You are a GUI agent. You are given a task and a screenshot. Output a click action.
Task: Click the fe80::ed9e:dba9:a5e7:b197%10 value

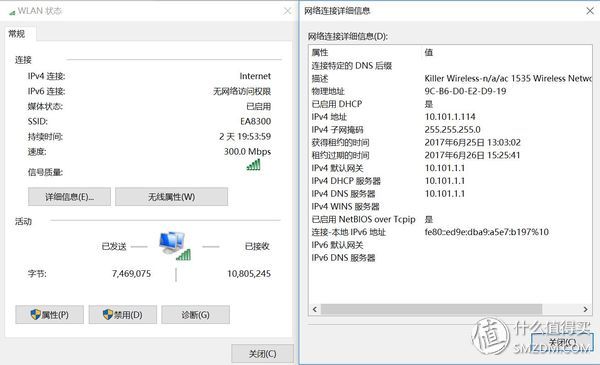coord(487,232)
